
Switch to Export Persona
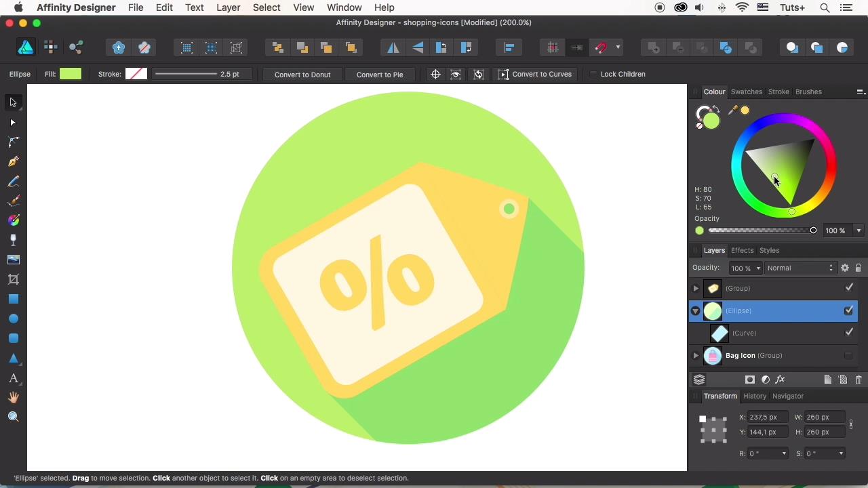point(76,47)
